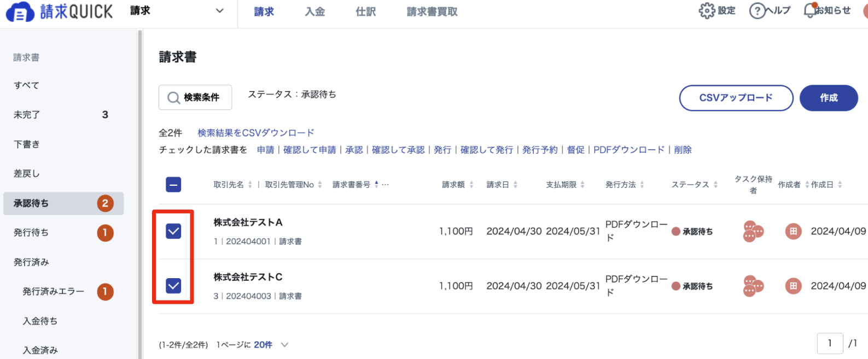
Task: Sort by 請求額 column
Action: [x=471, y=185]
